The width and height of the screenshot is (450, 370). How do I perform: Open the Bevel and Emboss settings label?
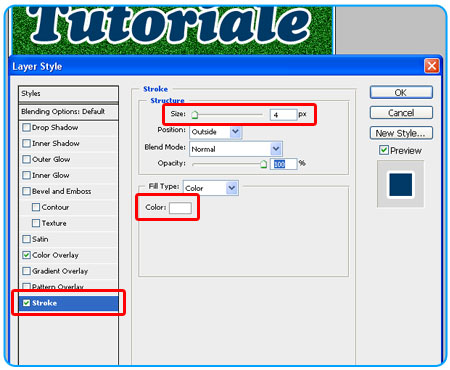click(x=62, y=191)
